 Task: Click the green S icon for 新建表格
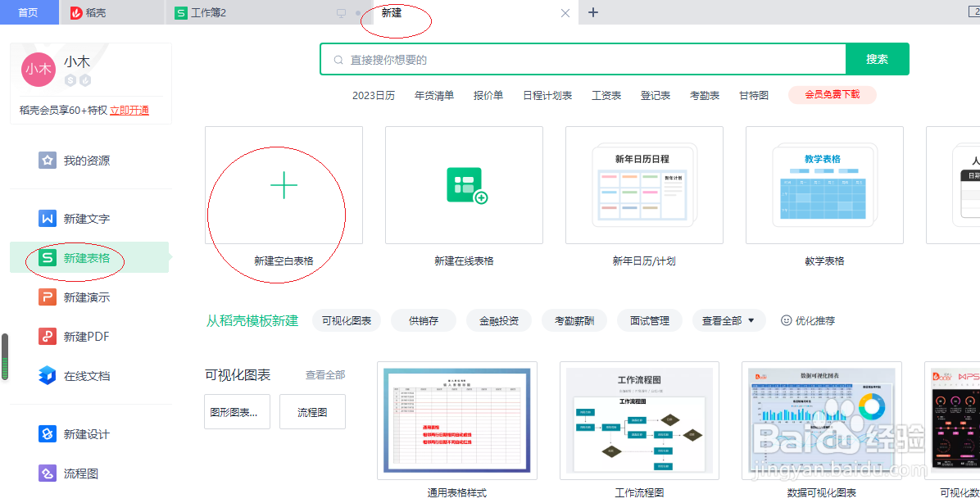coord(48,257)
